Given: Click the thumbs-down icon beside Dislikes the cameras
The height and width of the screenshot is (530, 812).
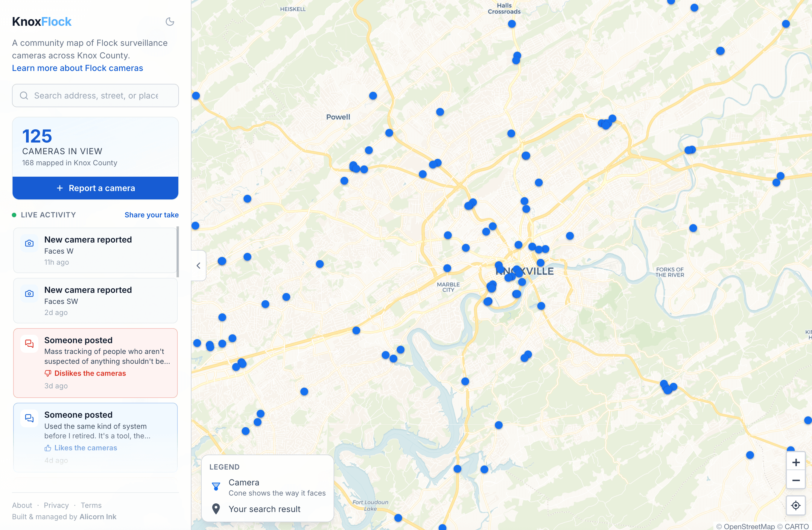Looking at the screenshot, I should point(48,373).
